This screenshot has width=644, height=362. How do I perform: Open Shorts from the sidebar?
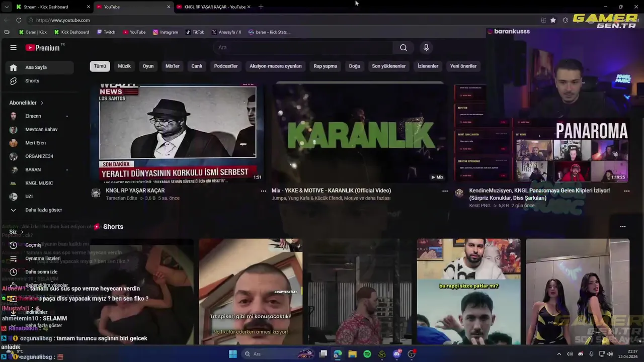[x=38, y=81]
